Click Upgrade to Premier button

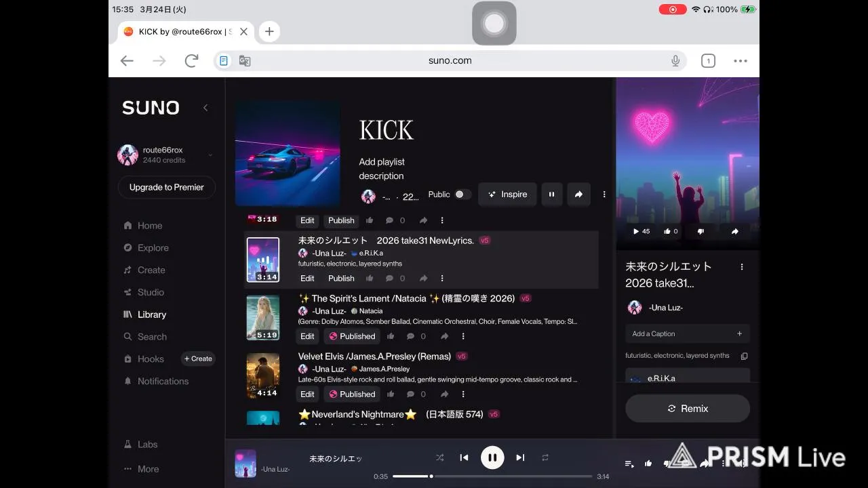click(x=166, y=187)
